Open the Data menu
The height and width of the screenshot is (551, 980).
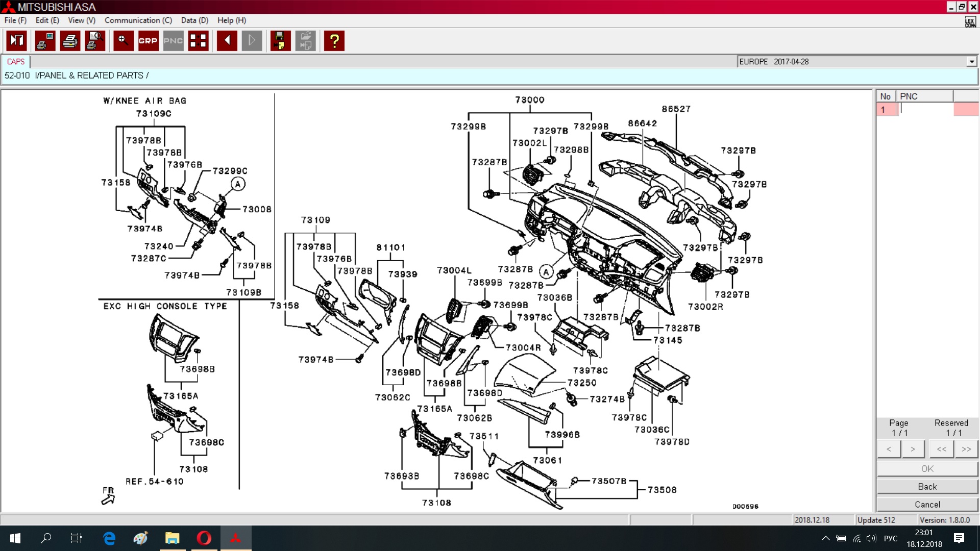click(194, 20)
